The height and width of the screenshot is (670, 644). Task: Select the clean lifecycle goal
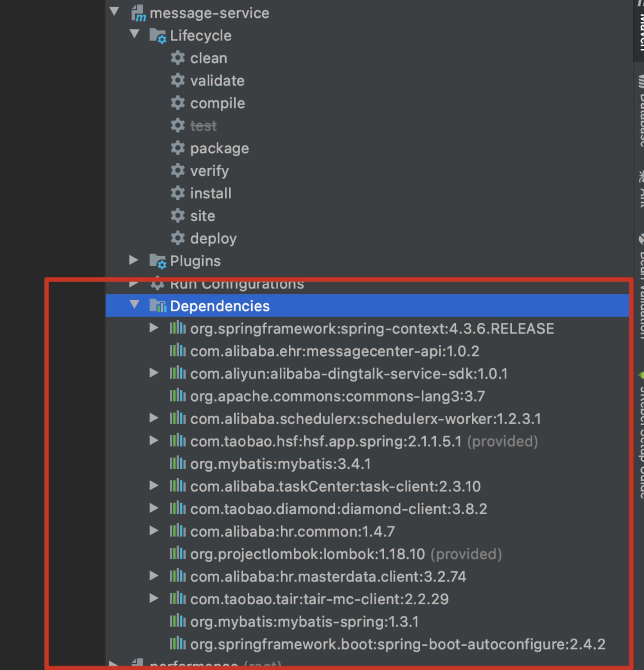coord(209,58)
